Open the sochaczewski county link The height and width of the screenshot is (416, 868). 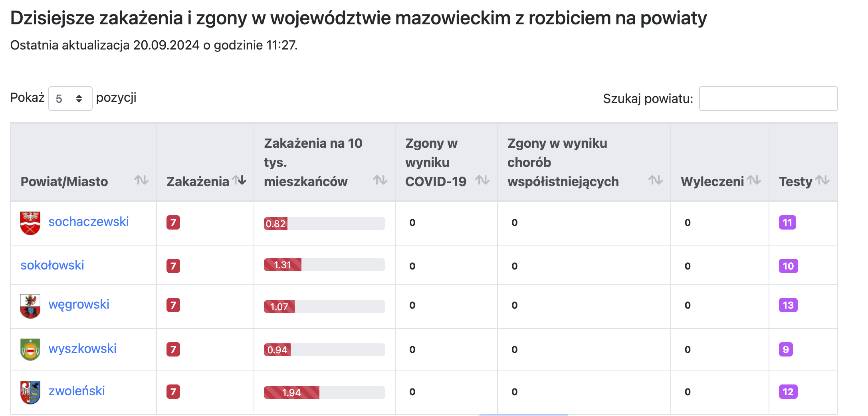[89, 222]
